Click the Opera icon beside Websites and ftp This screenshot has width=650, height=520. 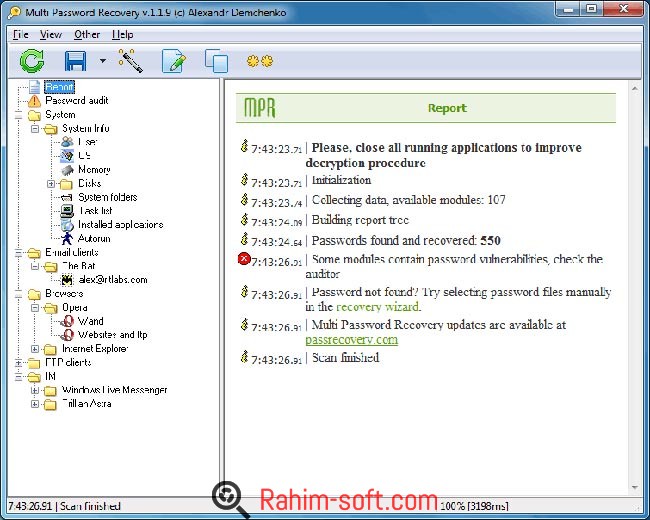coord(67,335)
